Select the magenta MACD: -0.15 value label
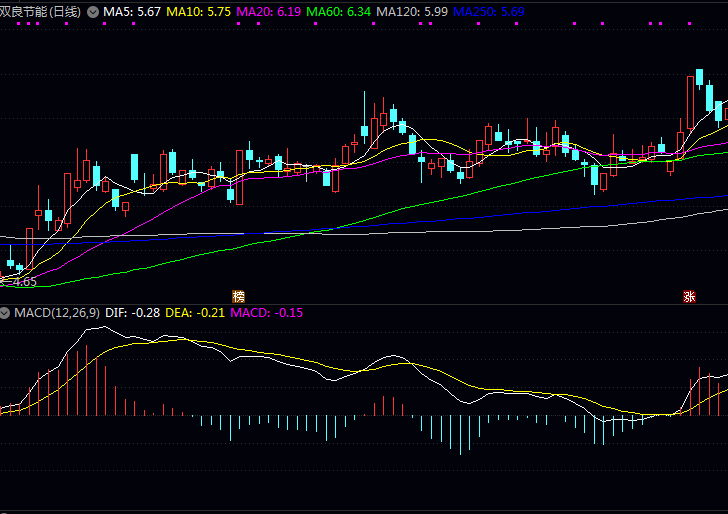The image size is (728, 514). pos(267,313)
